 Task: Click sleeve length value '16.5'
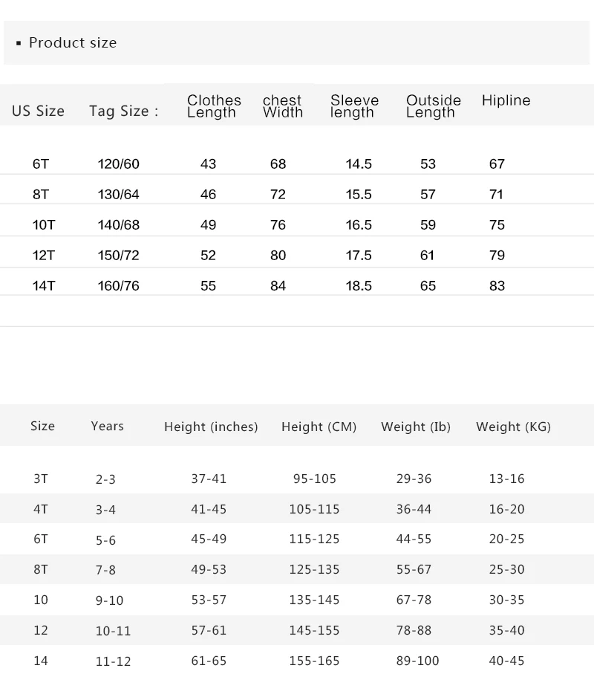359,224
